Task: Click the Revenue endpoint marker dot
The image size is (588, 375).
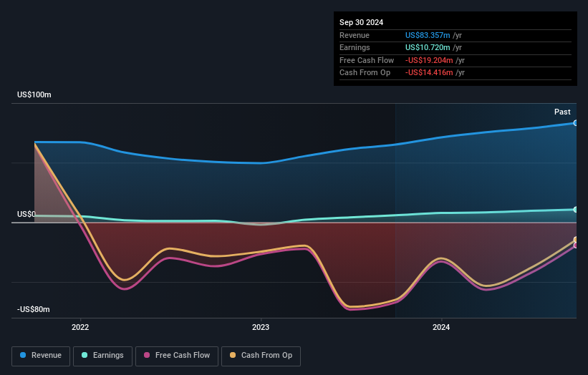Action: tap(576, 123)
